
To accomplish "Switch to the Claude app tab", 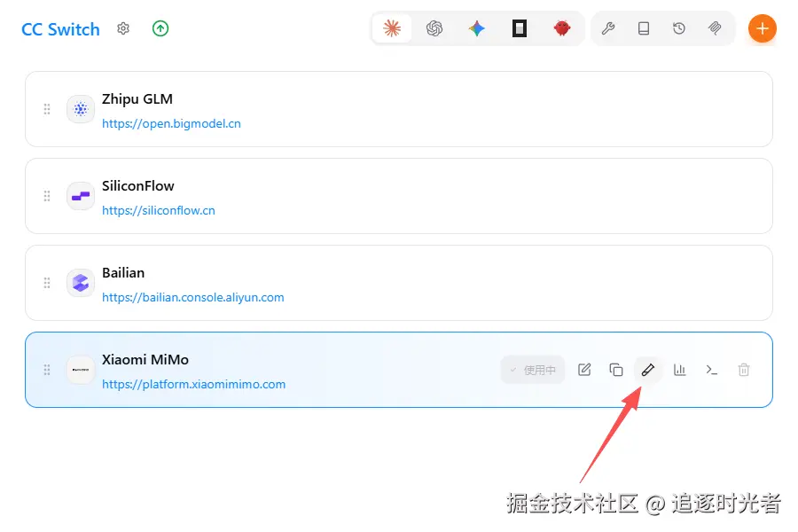I will click(x=392, y=28).
